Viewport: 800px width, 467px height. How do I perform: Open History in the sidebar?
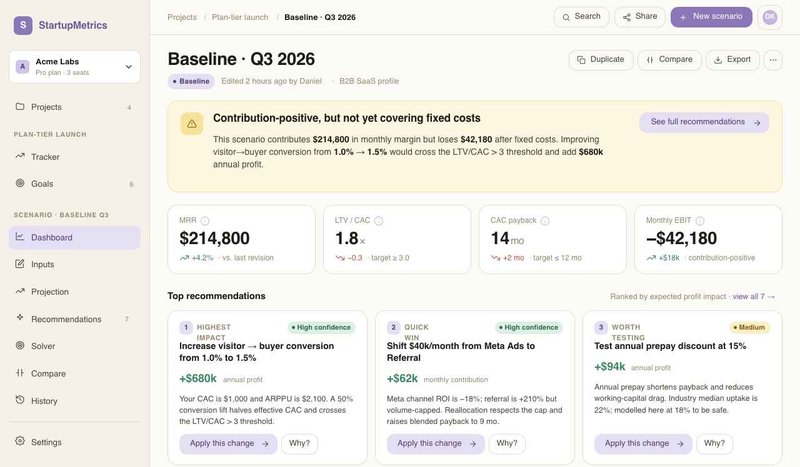click(74, 401)
